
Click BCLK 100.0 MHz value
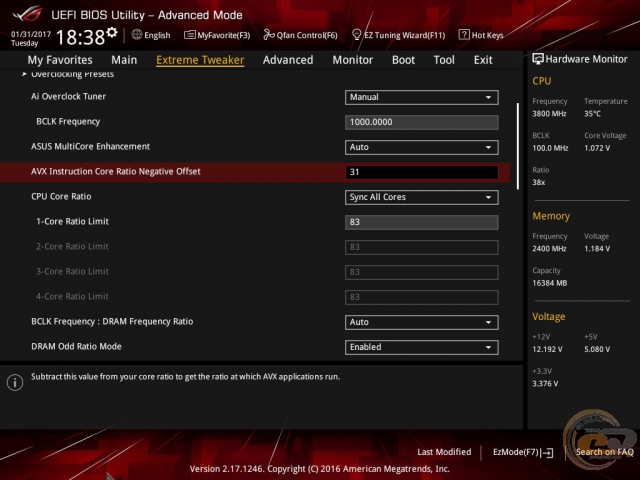pos(550,148)
